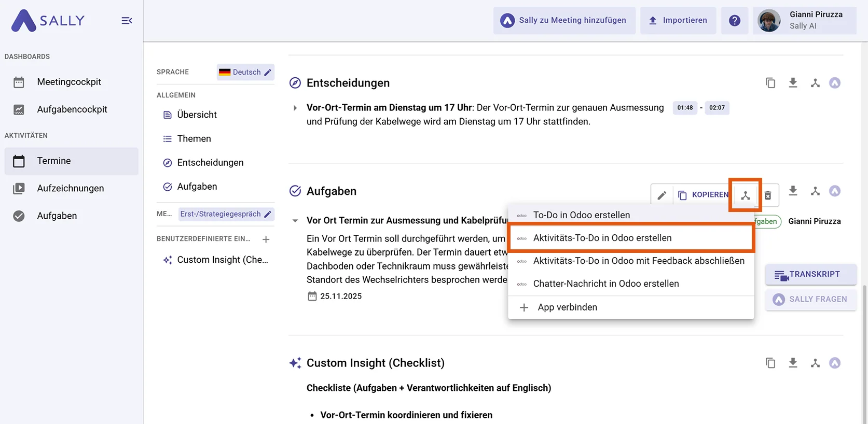This screenshot has width=868, height=424.
Task: Open the TRANSKRIPT button
Action: 811,275
